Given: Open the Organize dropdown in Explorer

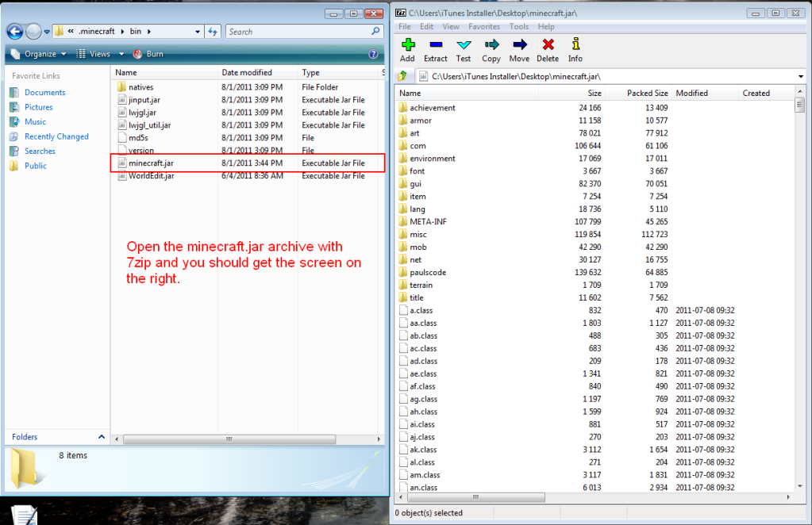Looking at the screenshot, I should pyautogui.click(x=38, y=54).
